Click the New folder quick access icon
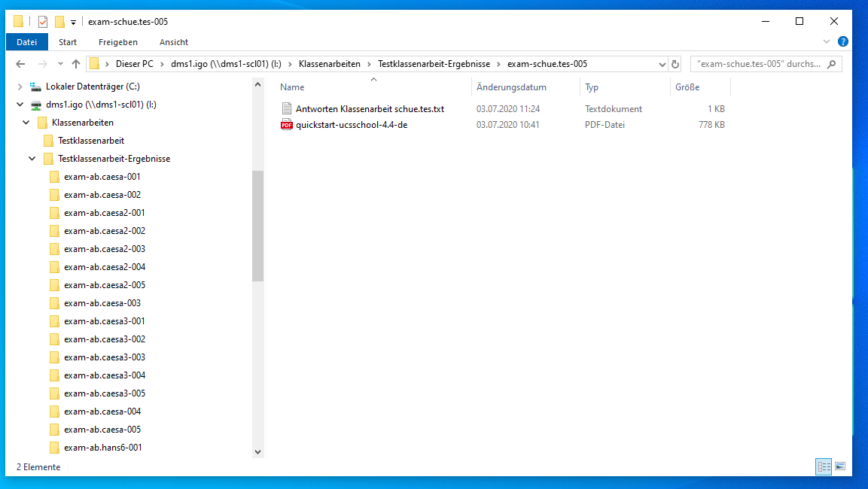Screen dimensions: 868x489 [59, 22]
